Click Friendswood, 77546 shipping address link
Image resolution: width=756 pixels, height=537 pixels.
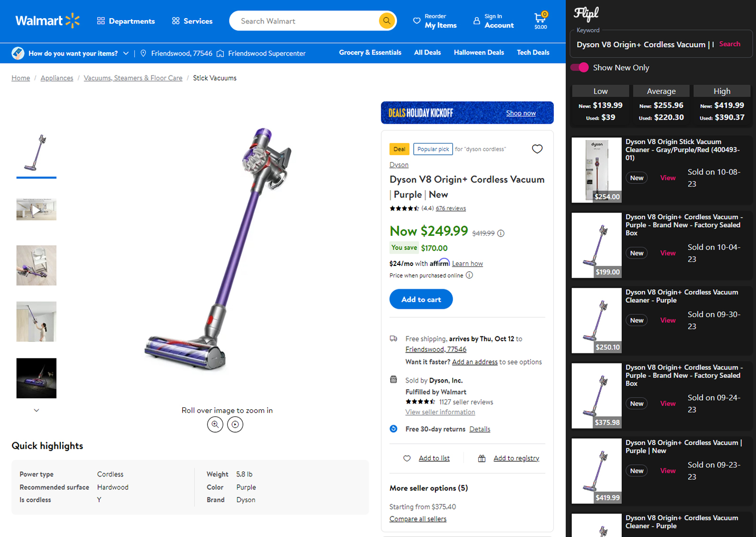436,349
